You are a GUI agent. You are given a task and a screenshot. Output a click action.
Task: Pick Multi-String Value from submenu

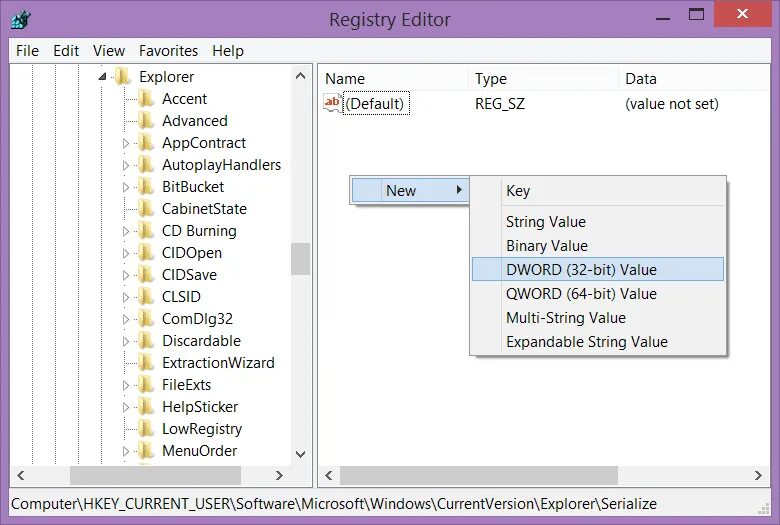pos(598,317)
